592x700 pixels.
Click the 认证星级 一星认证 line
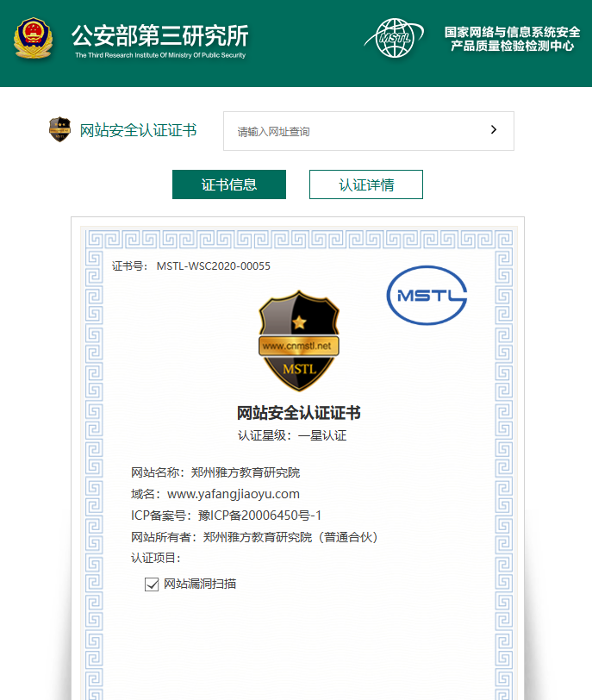(x=292, y=435)
